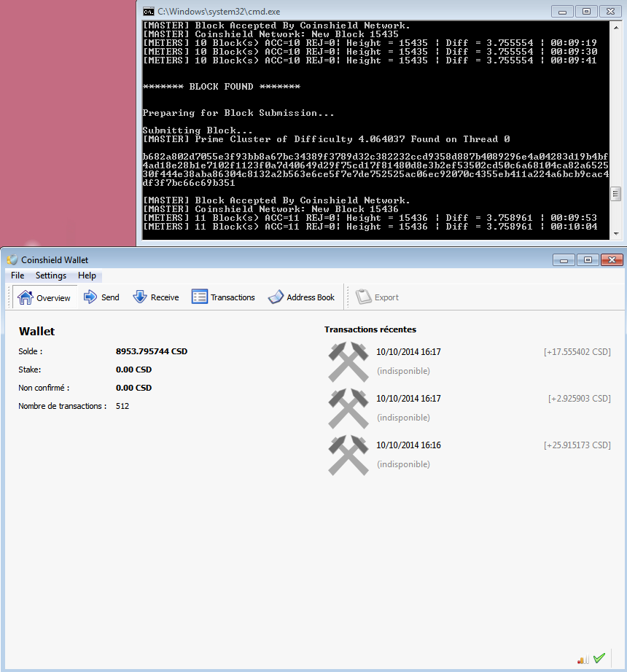This screenshot has height=672, width=627.
Task: Click the Non confirmé label
Action: point(44,388)
